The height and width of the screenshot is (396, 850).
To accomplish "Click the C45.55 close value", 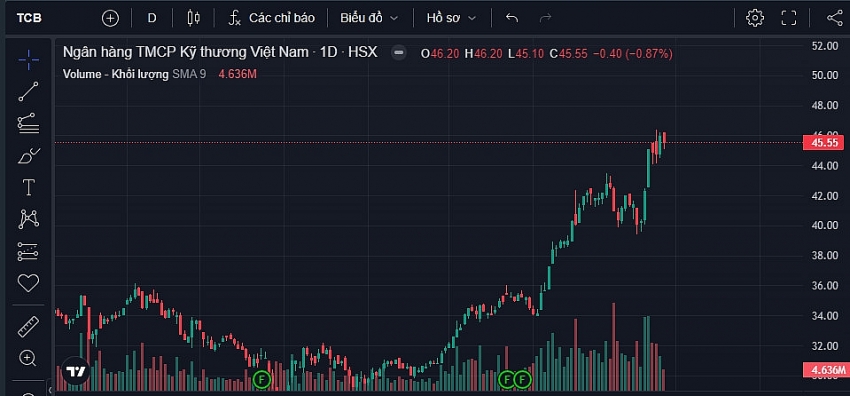I will pos(568,54).
